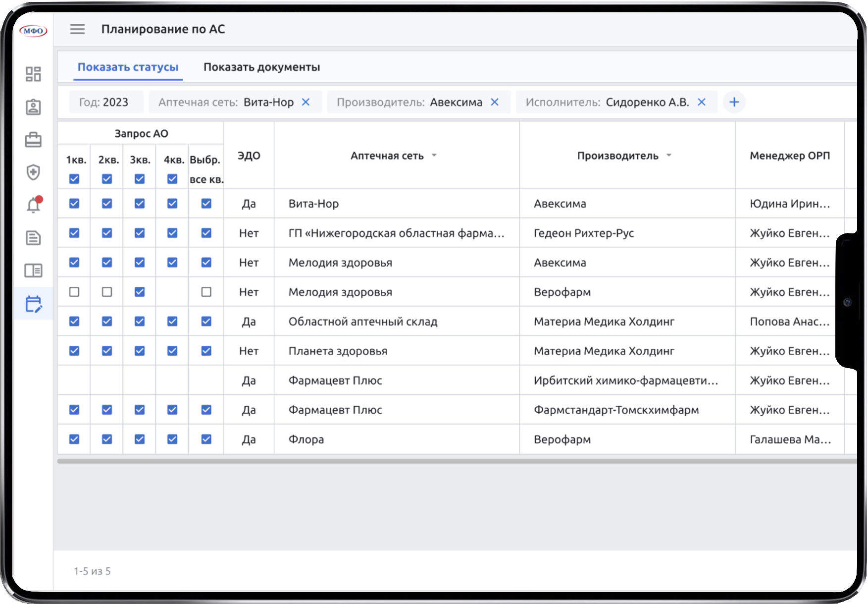Click the MFO logo icon
Image resolution: width=868 pixels, height=604 pixels.
pos(33,31)
